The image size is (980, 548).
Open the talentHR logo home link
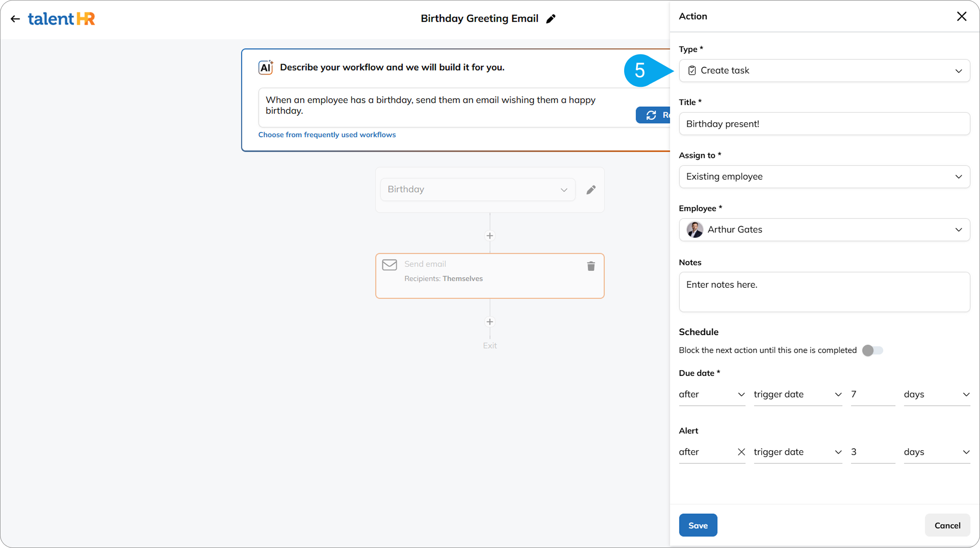coord(62,19)
